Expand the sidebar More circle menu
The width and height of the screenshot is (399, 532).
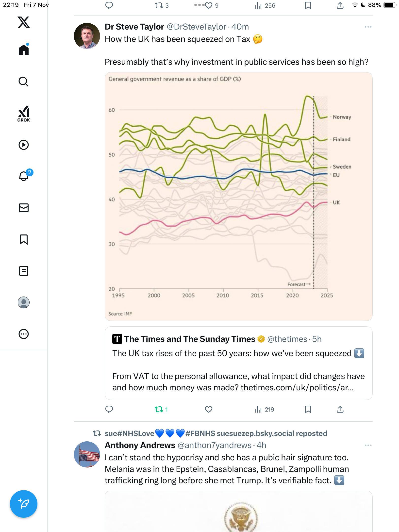tap(24, 334)
